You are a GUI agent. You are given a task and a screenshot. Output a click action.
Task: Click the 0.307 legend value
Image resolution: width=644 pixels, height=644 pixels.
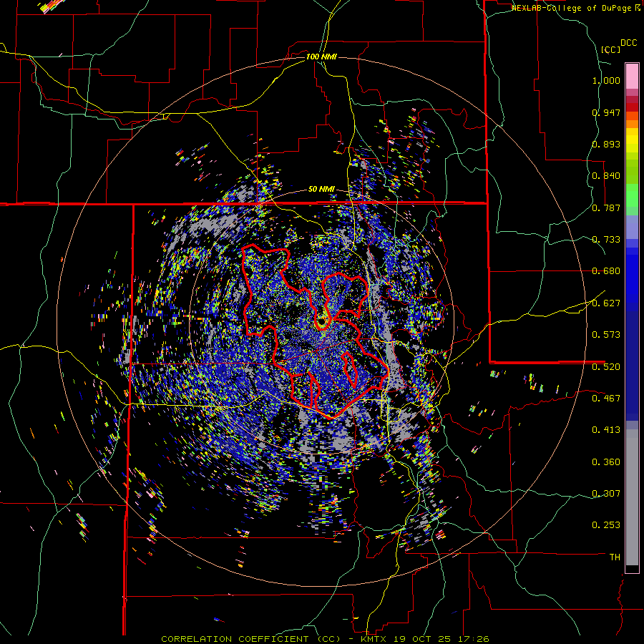tap(606, 493)
